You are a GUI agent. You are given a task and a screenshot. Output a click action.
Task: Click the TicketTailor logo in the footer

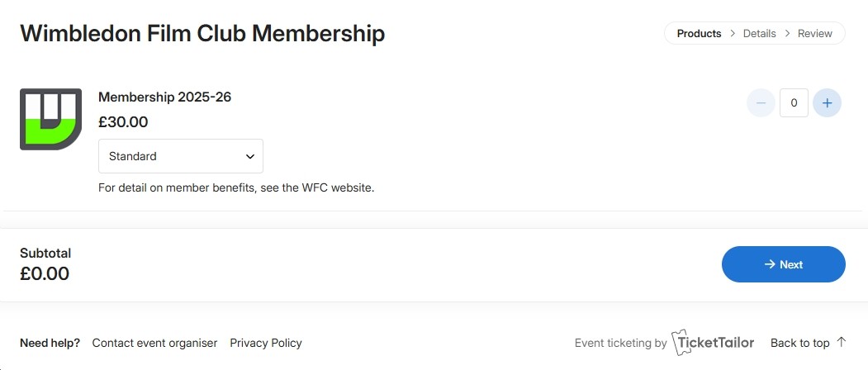(714, 343)
